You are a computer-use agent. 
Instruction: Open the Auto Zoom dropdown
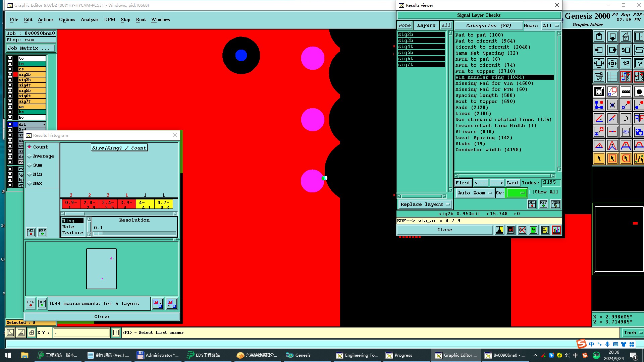(475, 193)
